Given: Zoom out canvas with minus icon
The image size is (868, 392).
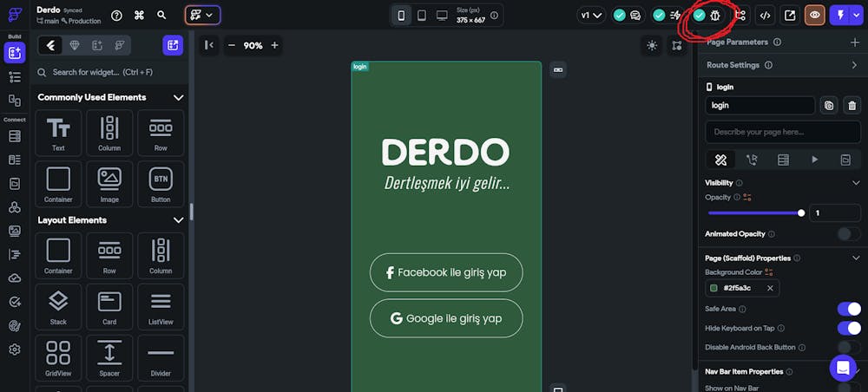Looking at the screenshot, I should point(232,45).
